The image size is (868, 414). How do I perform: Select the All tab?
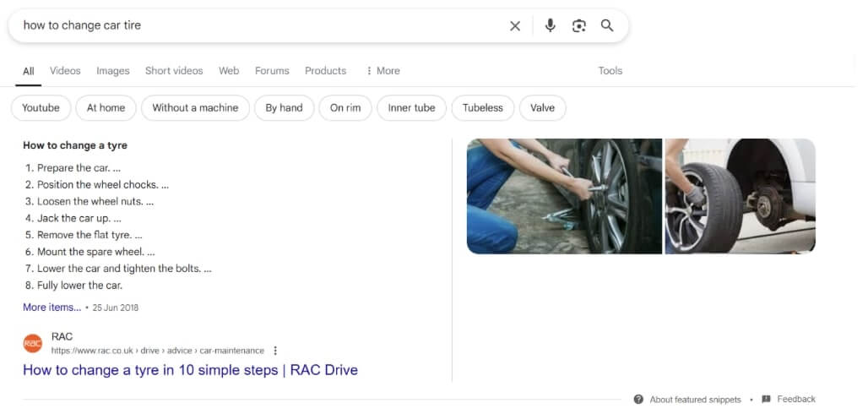(x=28, y=71)
